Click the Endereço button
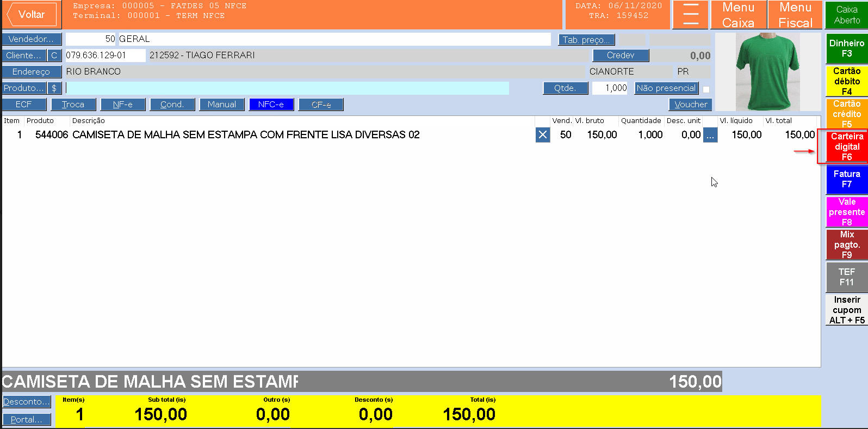 tap(32, 72)
